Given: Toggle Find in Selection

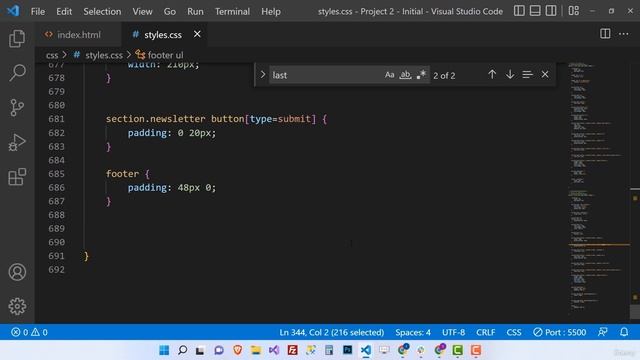Looking at the screenshot, I should tap(527, 75).
